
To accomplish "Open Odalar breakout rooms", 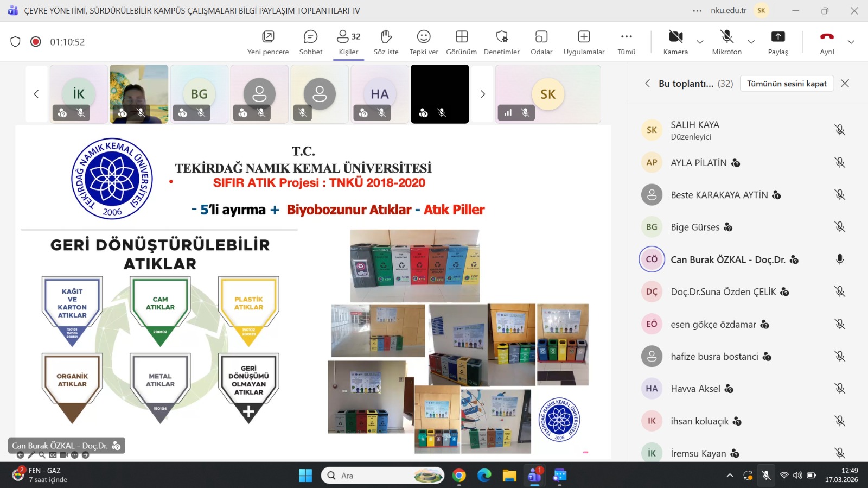I will [x=541, y=42].
